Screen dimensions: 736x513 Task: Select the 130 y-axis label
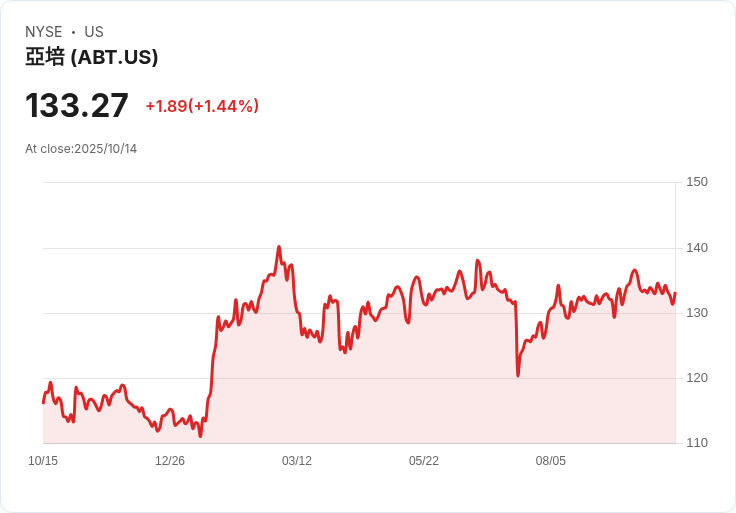pos(697,313)
